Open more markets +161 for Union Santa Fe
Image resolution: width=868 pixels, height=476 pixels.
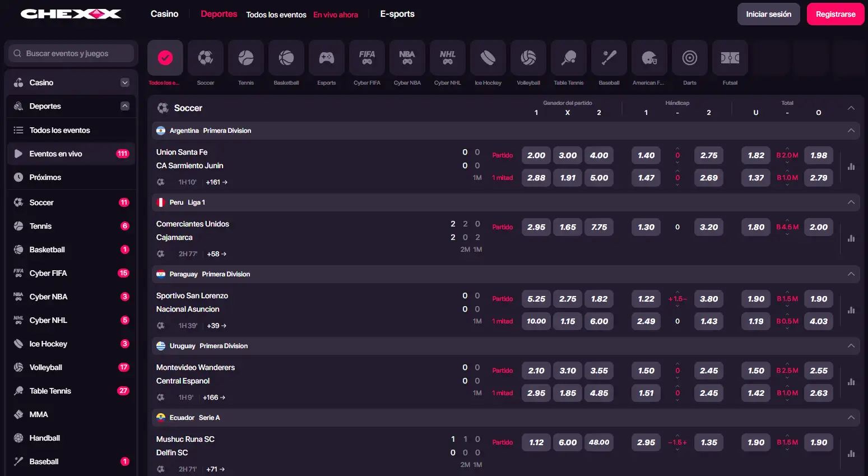[216, 182]
